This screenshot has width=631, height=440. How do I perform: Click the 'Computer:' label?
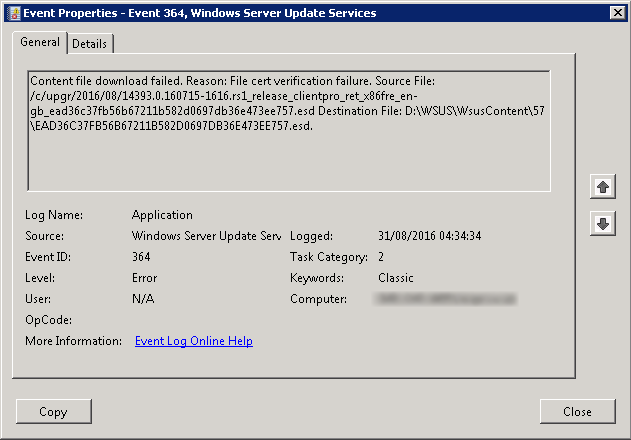[x=318, y=299]
